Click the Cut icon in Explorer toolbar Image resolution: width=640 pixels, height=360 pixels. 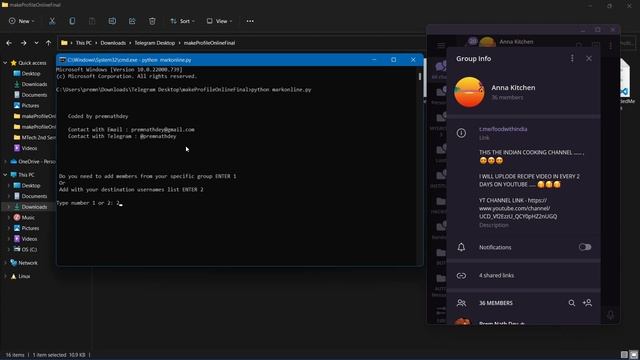click(x=52, y=21)
